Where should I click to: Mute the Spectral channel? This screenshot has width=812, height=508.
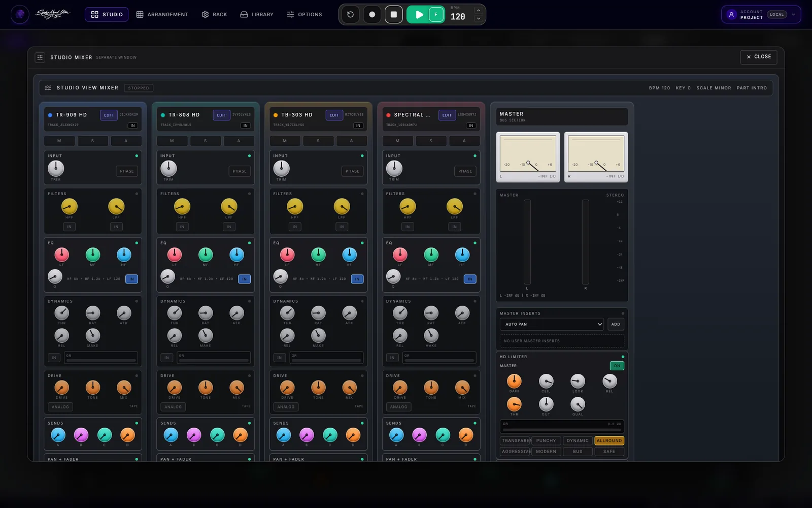(x=397, y=141)
